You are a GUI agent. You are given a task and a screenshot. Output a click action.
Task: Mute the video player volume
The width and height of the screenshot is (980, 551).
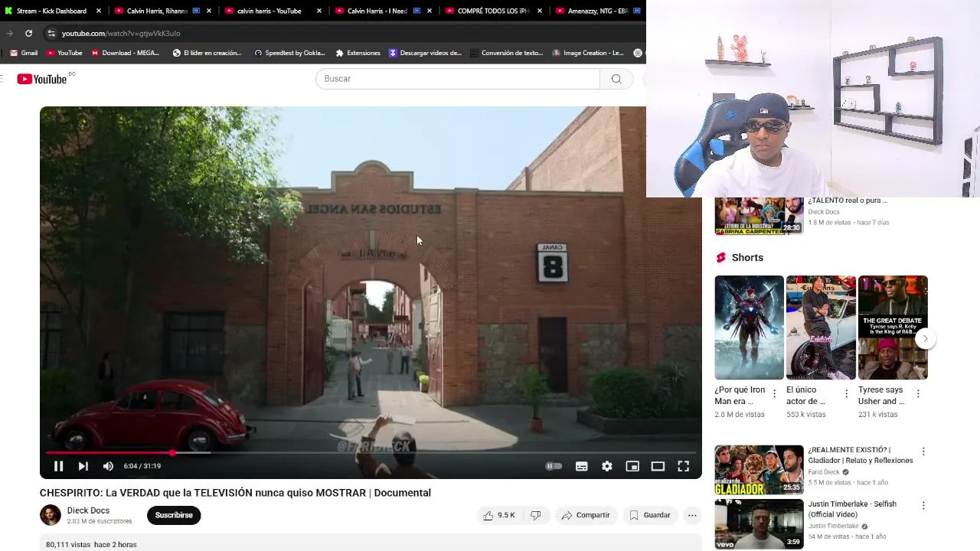(108, 466)
